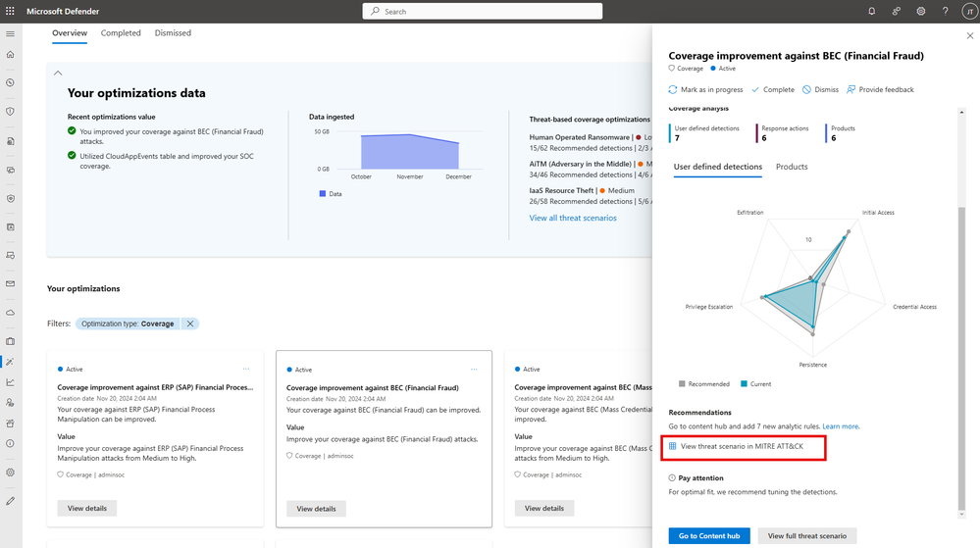This screenshot has width=980, height=548.
Task: Click the data ingested area chart
Action: coord(409,151)
